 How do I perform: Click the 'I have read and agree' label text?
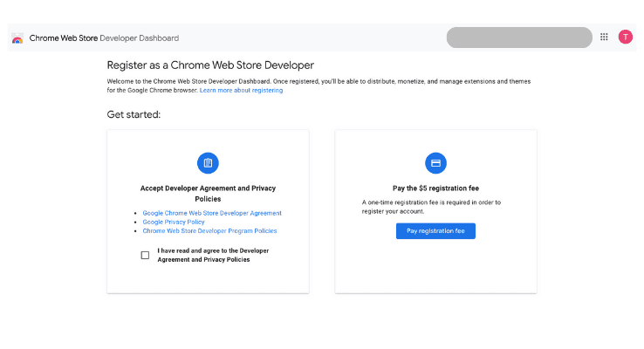tap(213, 255)
